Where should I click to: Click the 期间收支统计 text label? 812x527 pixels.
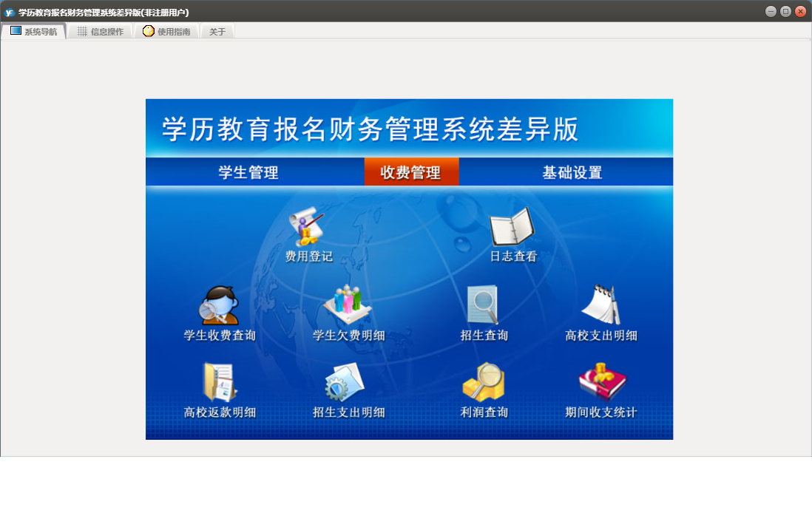(x=600, y=412)
